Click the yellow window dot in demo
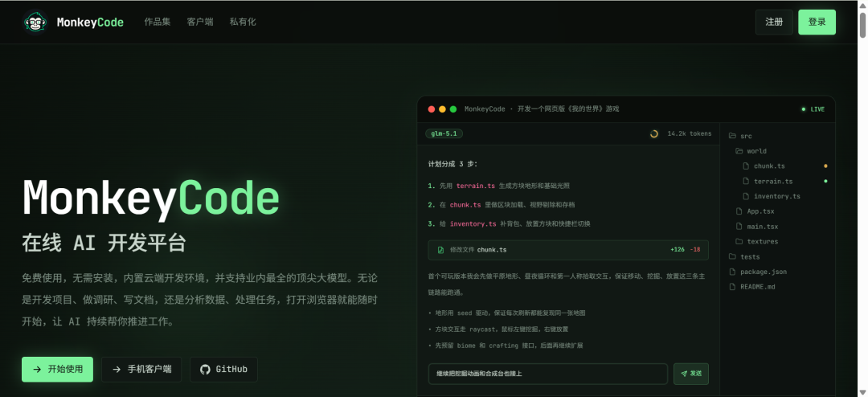Image resolution: width=868 pixels, height=397 pixels. pos(442,109)
